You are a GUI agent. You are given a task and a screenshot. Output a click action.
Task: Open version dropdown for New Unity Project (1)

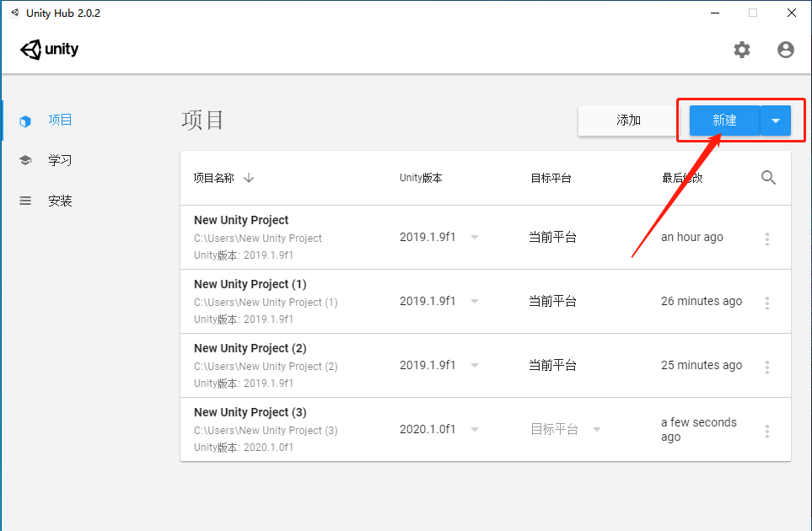pyautogui.click(x=475, y=301)
